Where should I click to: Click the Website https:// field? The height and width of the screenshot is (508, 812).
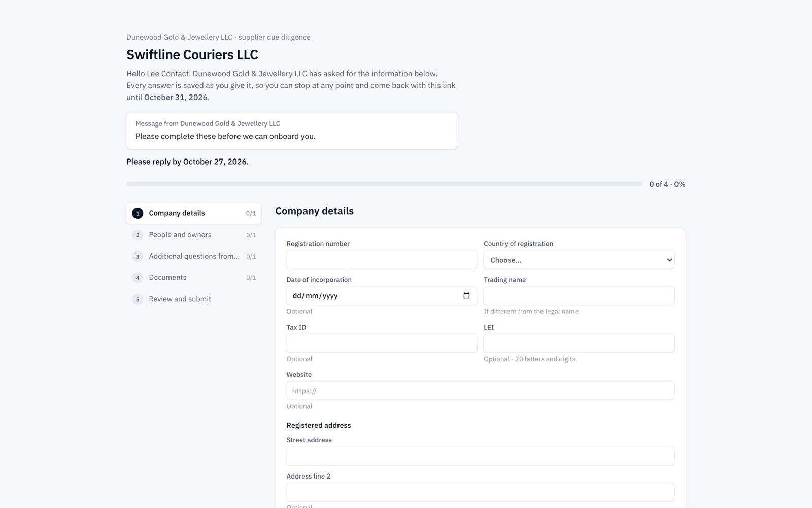pyautogui.click(x=480, y=391)
